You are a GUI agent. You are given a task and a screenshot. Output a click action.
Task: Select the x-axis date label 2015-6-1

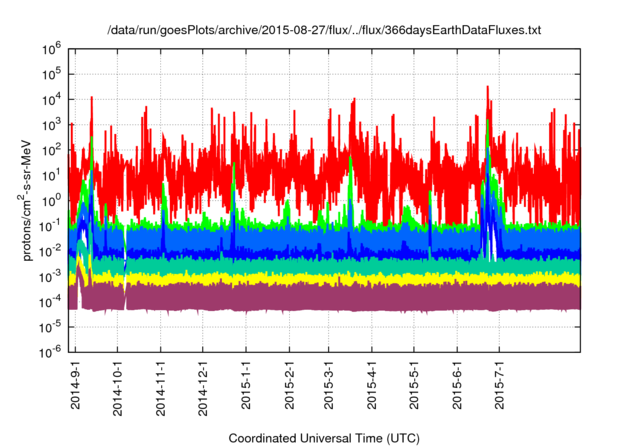(x=457, y=385)
